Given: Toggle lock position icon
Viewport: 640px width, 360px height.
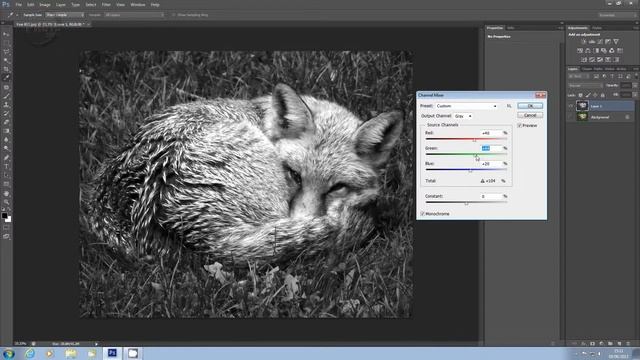Looking at the screenshot, I should tap(595, 95).
